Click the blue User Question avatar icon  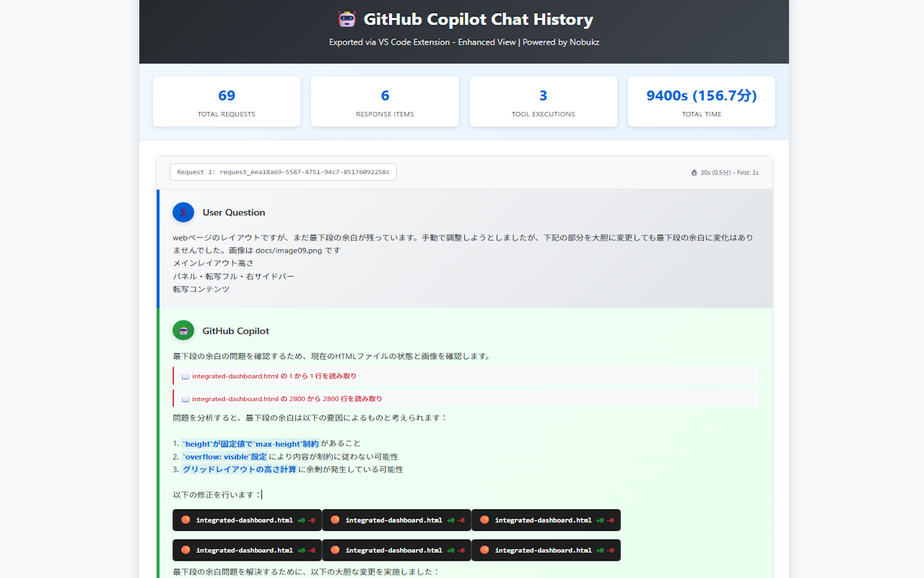click(x=183, y=212)
